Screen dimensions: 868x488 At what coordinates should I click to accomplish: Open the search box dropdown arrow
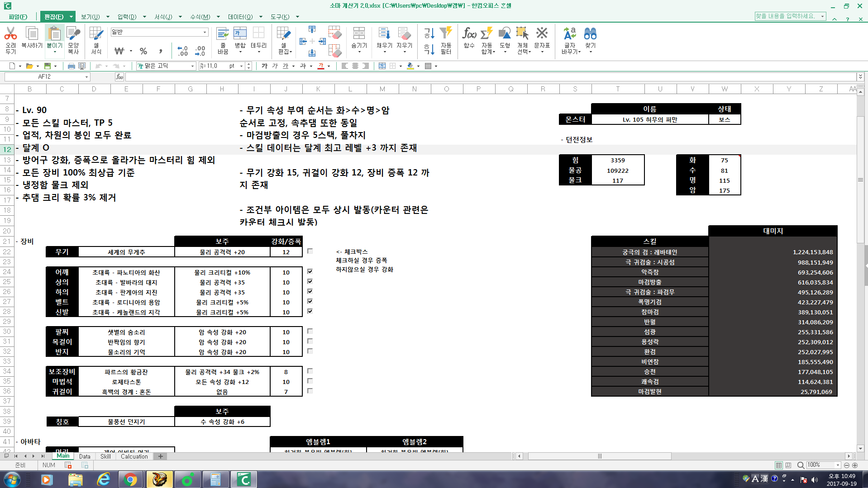point(822,16)
